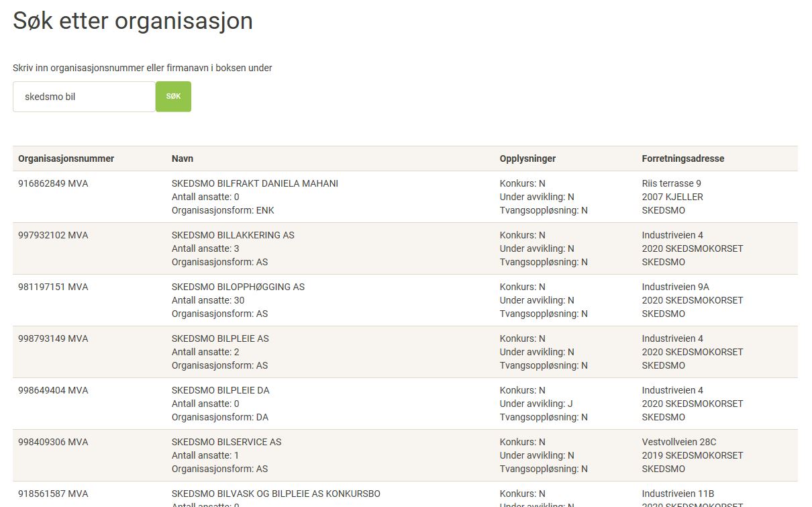The height and width of the screenshot is (507, 812).
Task: Click "Antall ansatte: 30" under Skedsmo Bilopphøgging
Action: 208,300
